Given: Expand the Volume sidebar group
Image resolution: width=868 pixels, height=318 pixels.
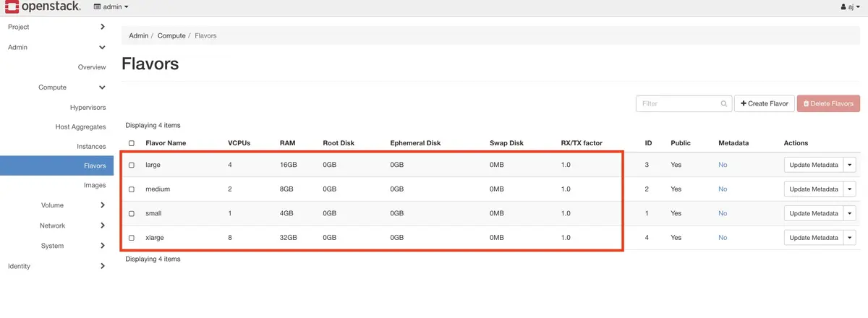Looking at the screenshot, I should [72, 205].
